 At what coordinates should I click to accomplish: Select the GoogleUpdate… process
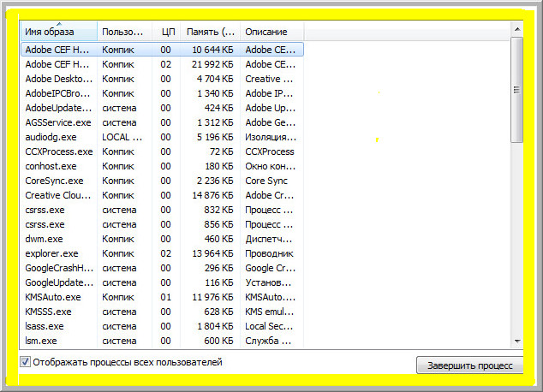(162, 282)
